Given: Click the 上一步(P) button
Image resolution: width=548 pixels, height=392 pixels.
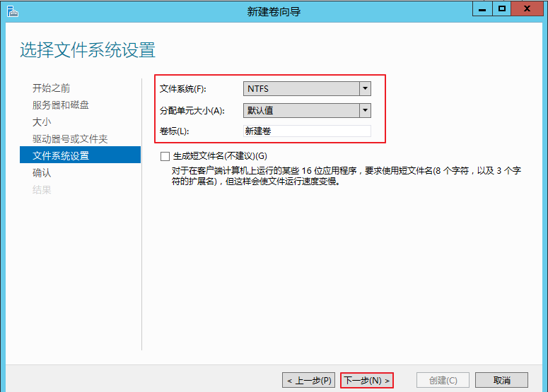Looking at the screenshot, I should tap(308, 380).
